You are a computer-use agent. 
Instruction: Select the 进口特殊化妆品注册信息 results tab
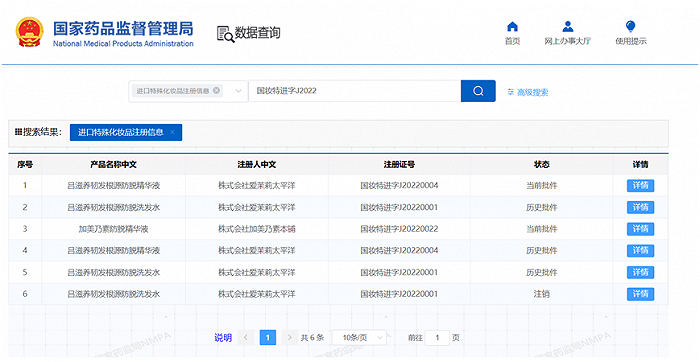(126, 133)
